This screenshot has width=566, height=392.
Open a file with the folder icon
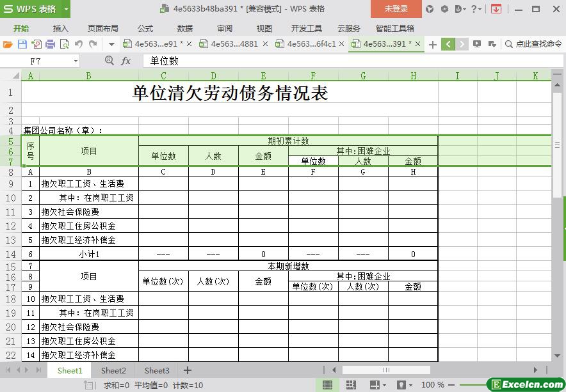tap(8, 44)
